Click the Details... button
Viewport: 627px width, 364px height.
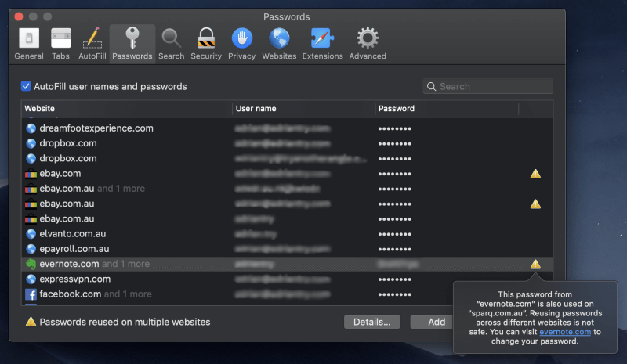point(371,322)
